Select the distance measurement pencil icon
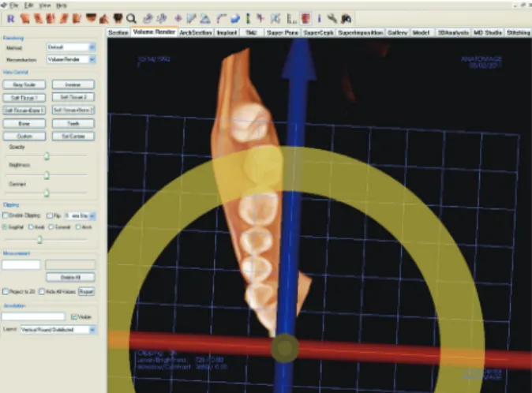532x393 pixels. coord(191,19)
